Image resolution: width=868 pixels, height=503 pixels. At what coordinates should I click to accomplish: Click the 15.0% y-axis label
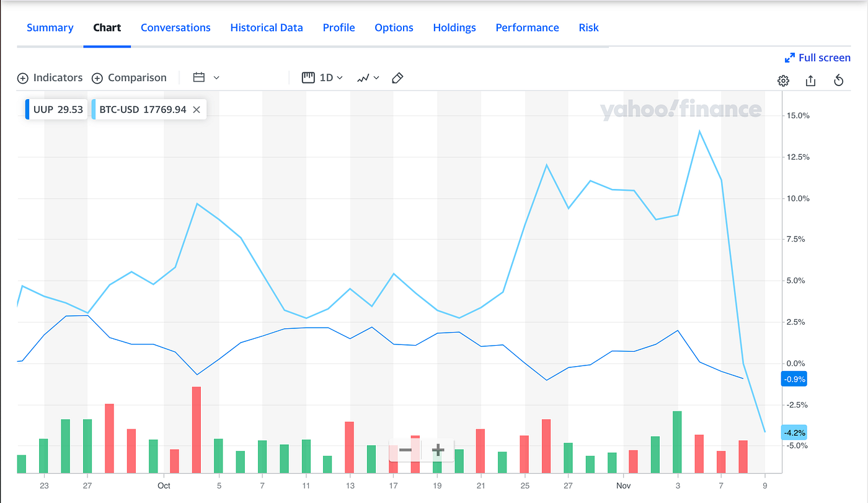(x=797, y=116)
